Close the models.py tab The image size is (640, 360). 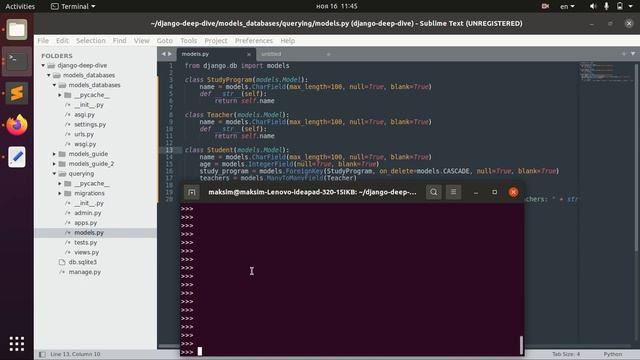tap(249, 54)
